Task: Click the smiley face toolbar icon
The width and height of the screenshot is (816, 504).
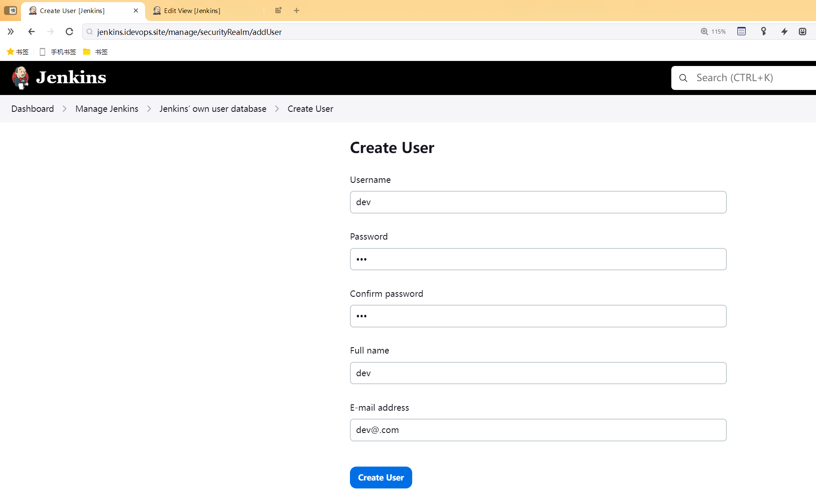Action: pos(803,32)
